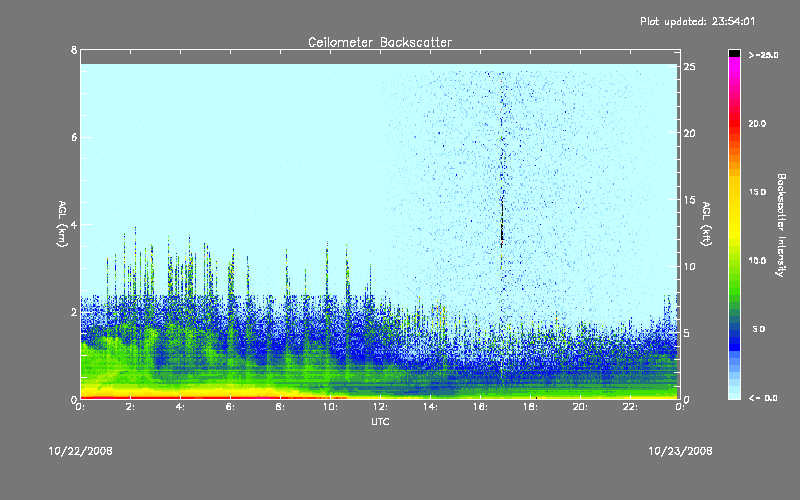Click the "10.0" color bar label
800x500 pixels.
coord(757,261)
